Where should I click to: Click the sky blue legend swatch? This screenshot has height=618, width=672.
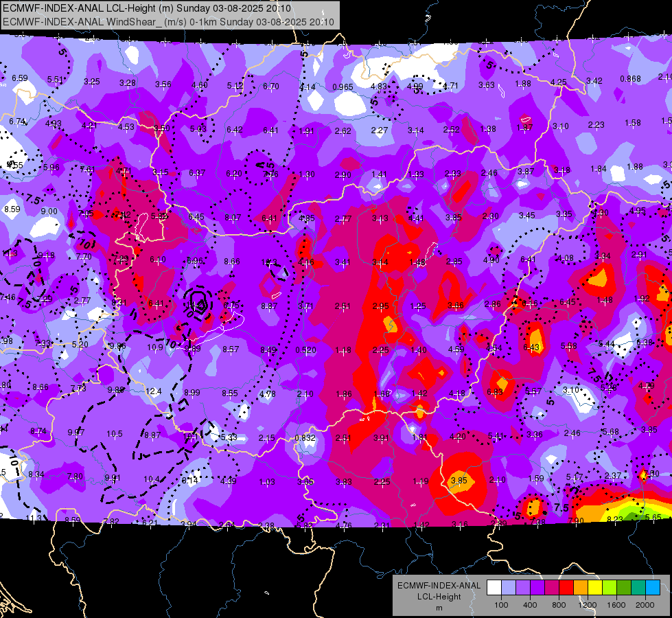pos(653,587)
